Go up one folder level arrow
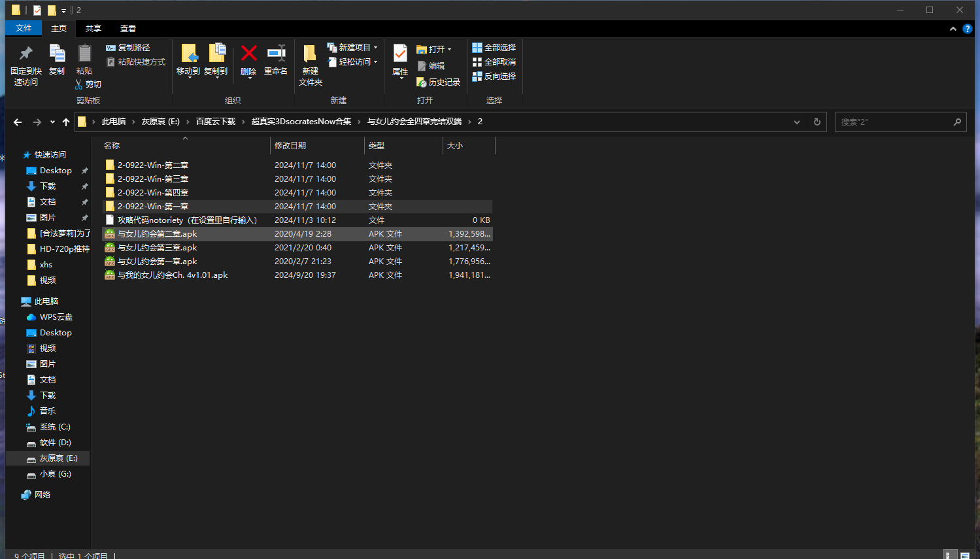 66,122
